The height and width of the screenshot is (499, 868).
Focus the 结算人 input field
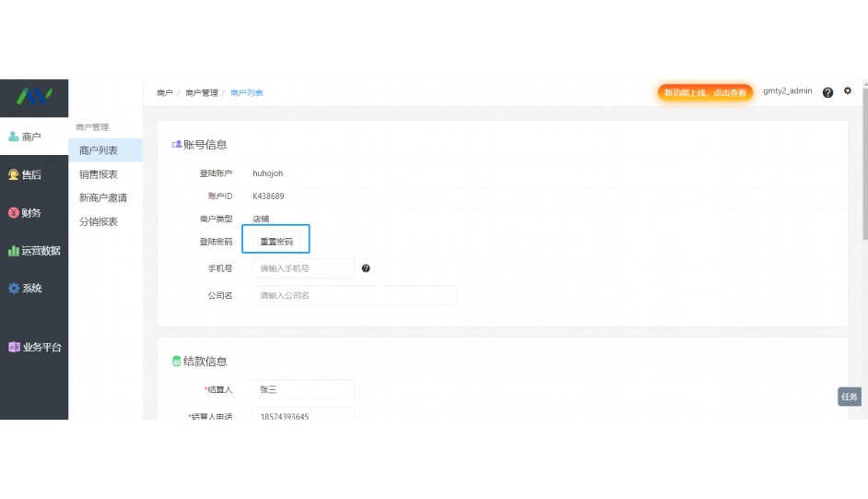pyautogui.click(x=303, y=389)
